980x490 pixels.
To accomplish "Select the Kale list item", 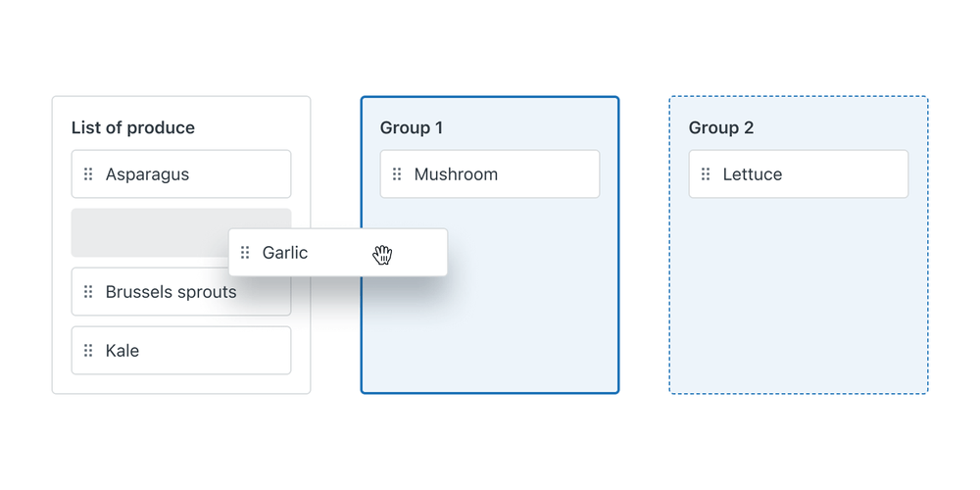I will [x=181, y=351].
